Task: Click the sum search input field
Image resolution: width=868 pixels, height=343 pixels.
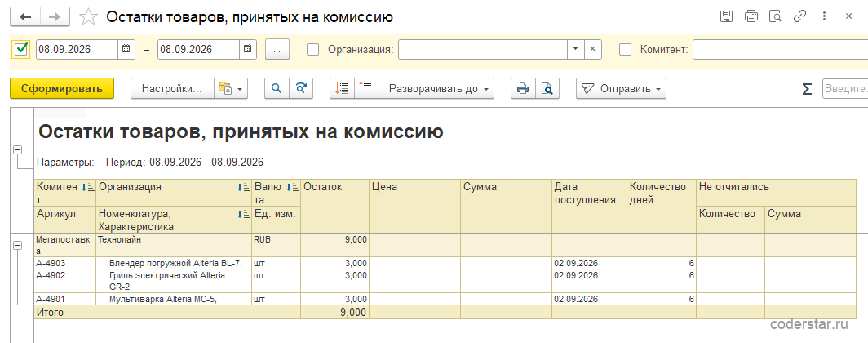Action: pos(845,89)
